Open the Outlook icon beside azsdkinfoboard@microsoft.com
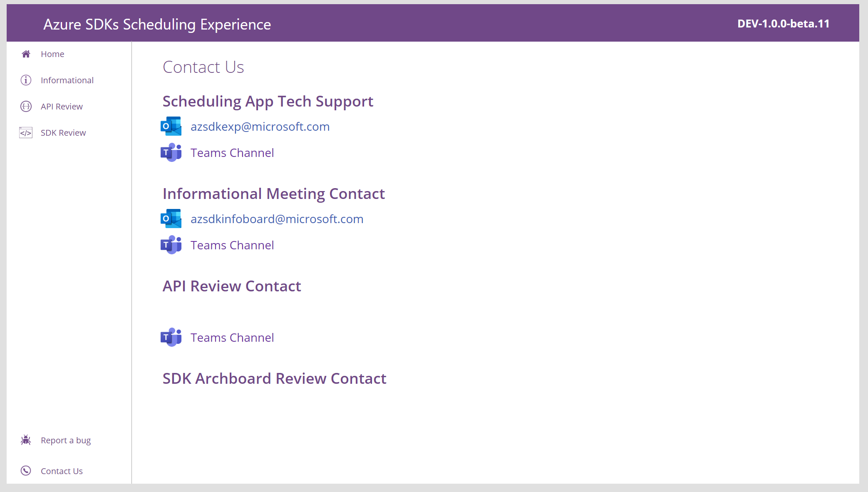The height and width of the screenshot is (492, 868). [x=171, y=219]
